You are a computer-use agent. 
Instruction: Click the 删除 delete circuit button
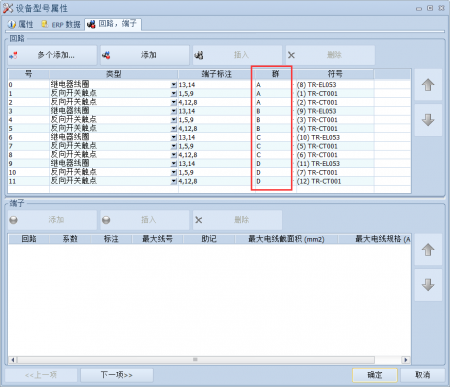click(x=330, y=55)
